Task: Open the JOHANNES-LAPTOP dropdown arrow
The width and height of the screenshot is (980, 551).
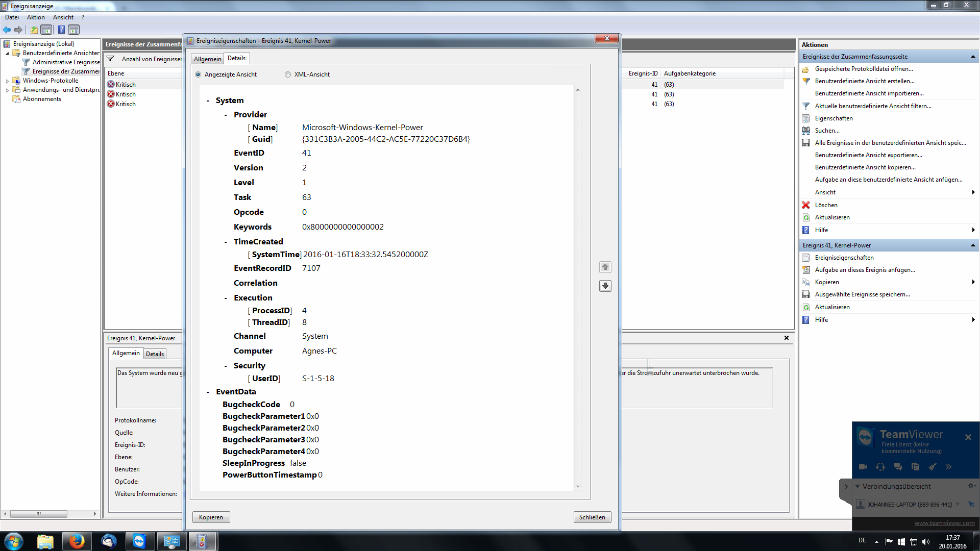Action: [x=958, y=504]
